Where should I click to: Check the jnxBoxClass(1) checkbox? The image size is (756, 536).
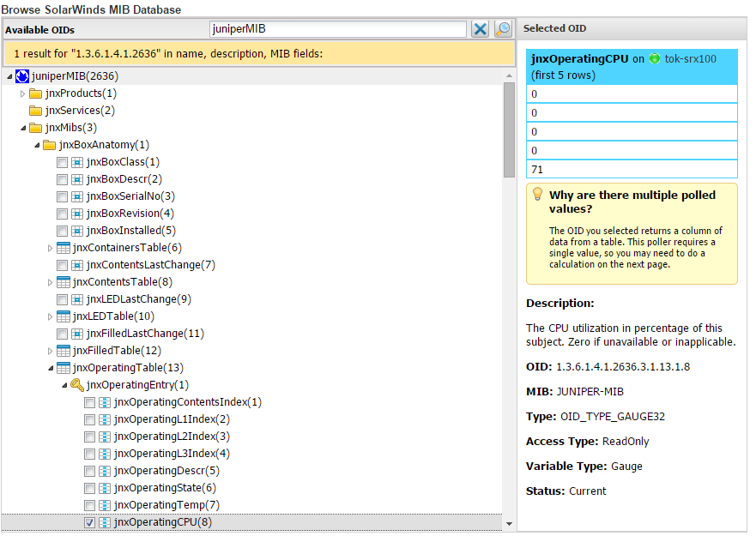pos(62,162)
